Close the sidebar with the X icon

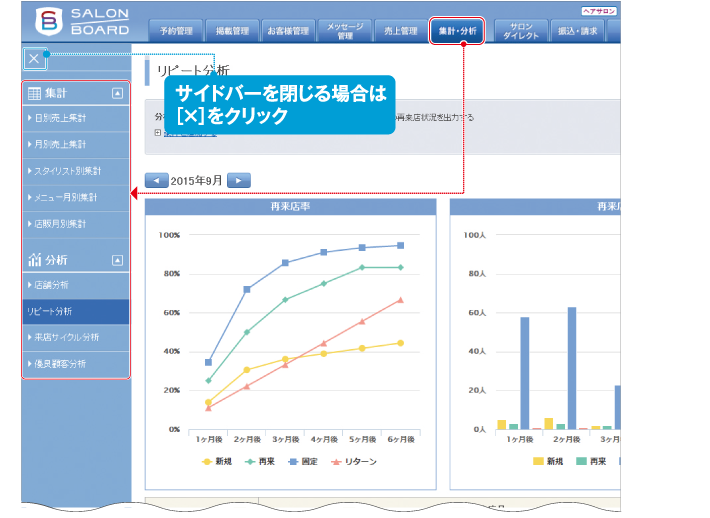(x=34, y=59)
